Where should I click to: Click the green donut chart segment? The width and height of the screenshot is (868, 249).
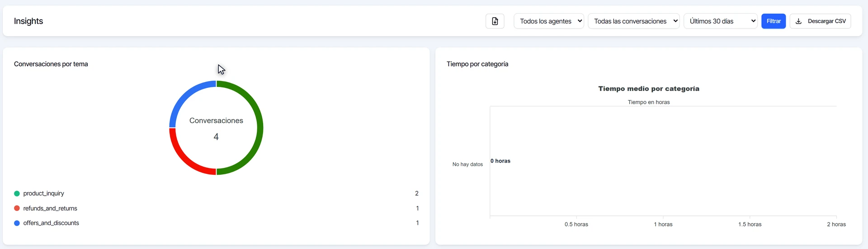(x=260, y=128)
